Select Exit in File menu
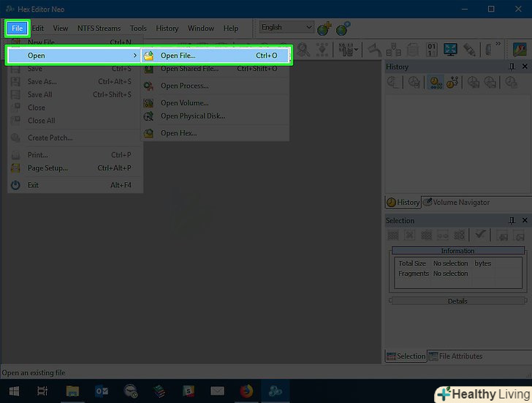This screenshot has width=532, height=403. [x=75, y=185]
